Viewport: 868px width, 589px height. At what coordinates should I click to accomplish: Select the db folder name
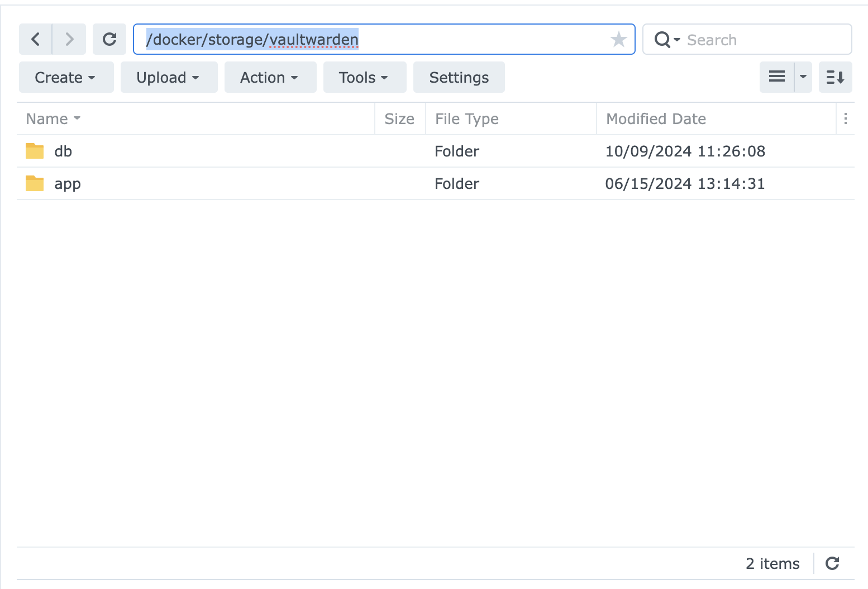coord(63,151)
